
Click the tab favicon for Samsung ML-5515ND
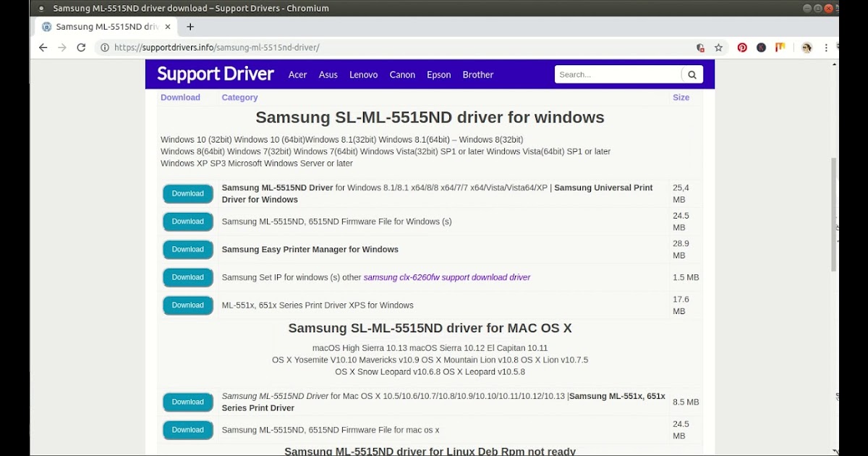coord(47,27)
